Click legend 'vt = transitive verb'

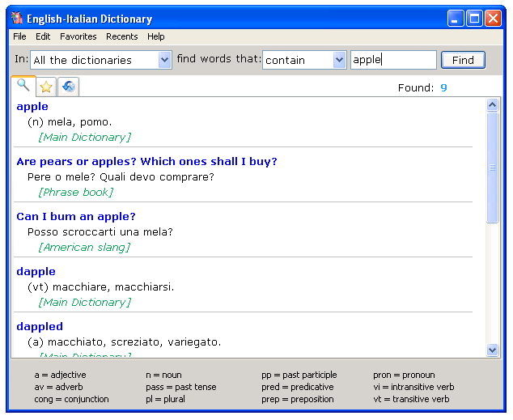[412, 399]
